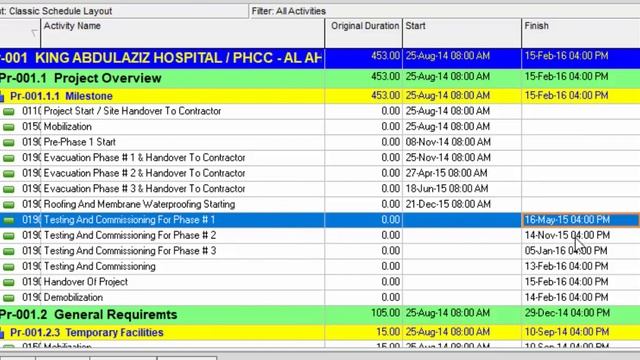Click finish date 14-Feb-16 04:00 PM
Image resolution: width=640 pixels, height=360 pixels.
(x=566, y=297)
